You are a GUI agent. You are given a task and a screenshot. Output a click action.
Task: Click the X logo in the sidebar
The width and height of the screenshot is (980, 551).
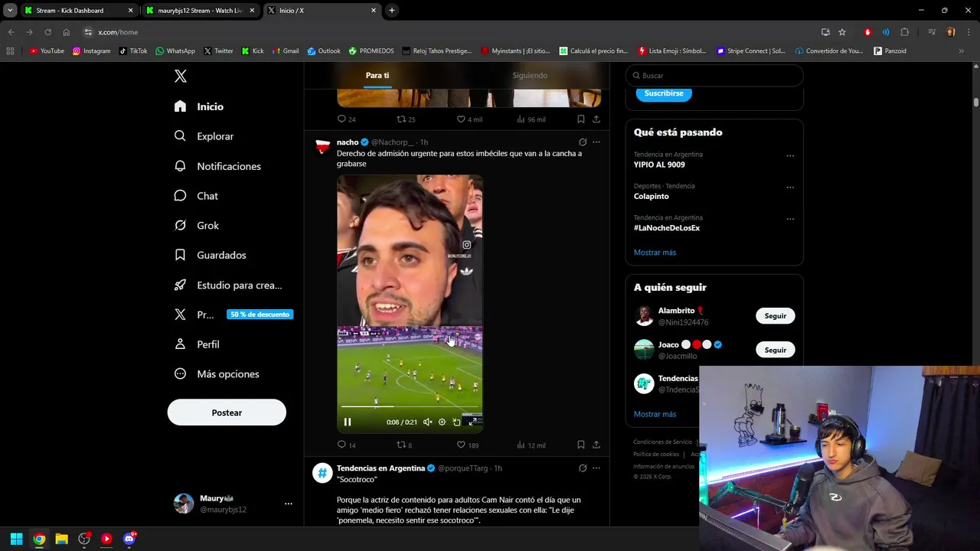(x=181, y=76)
